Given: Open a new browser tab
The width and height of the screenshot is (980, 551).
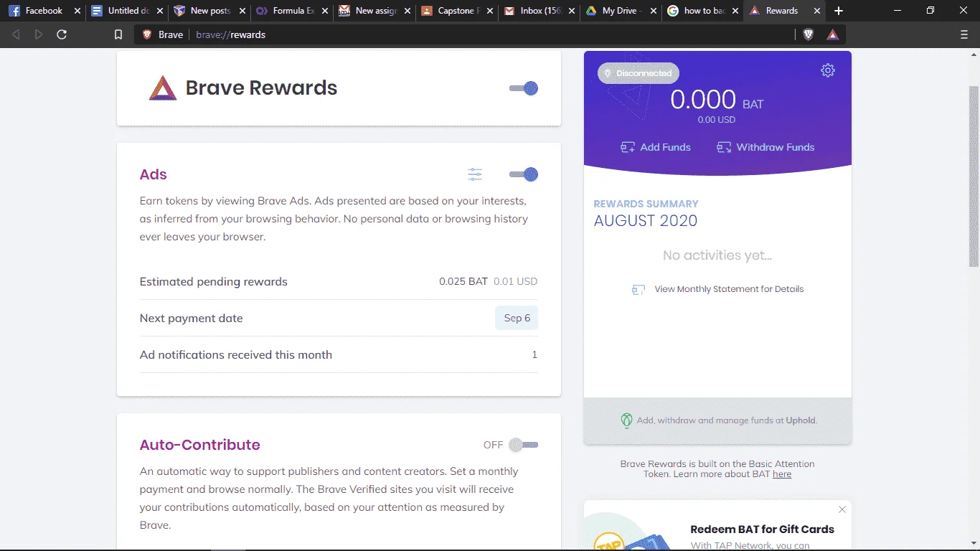Looking at the screenshot, I should (x=839, y=11).
